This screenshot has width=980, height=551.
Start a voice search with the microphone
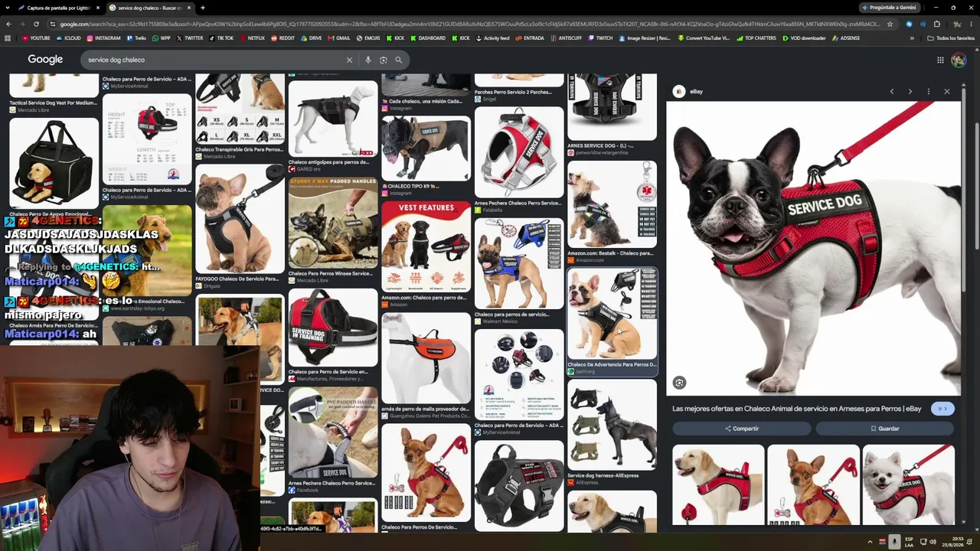pyautogui.click(x=368, y=60)
